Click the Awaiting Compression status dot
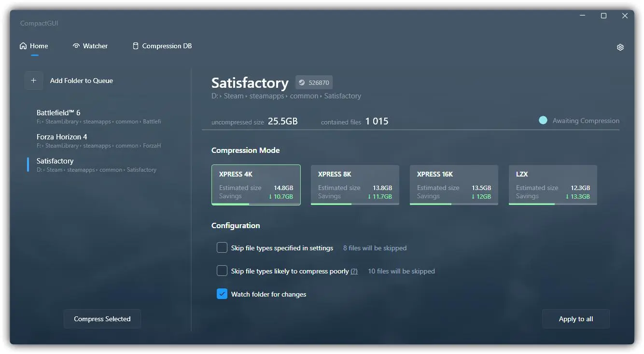Screen dimensions: 644x354 pyautogui.click(x=543, y=121)
